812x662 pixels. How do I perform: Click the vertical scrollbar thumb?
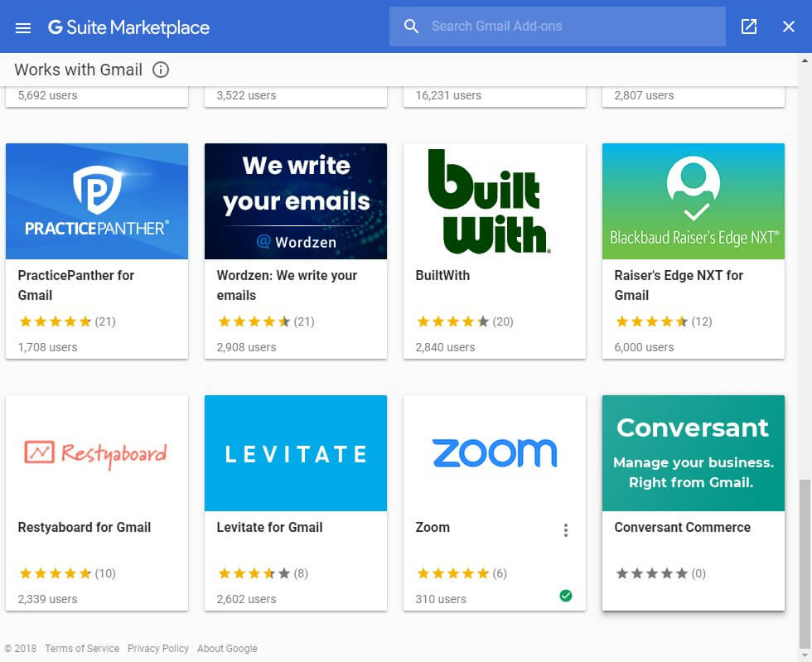click(x=805, y=563)
